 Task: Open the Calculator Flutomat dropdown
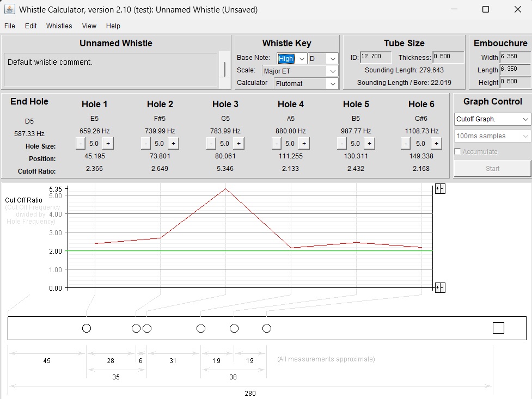tap(332, 83)
